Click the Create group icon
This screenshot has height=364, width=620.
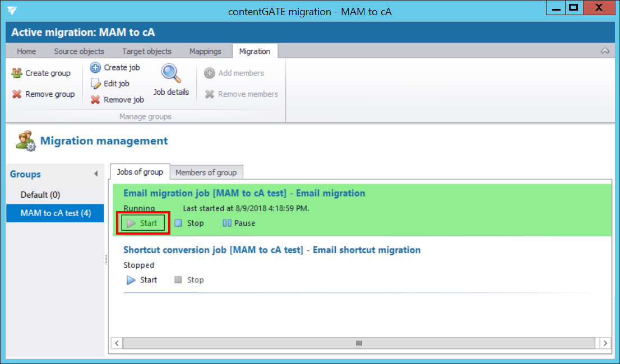tap(17, 73)
